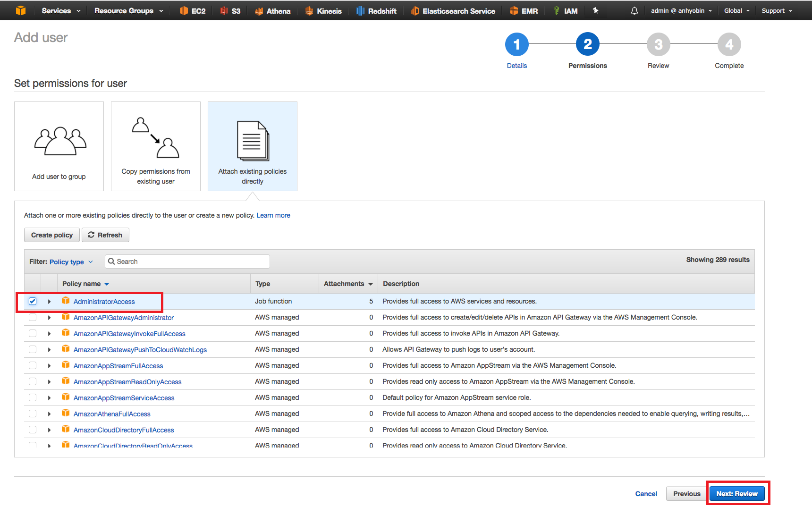Screen dimensions: 812x507
Task: Click the AWS cube logo icon
Action: click(x=21, y=10)
